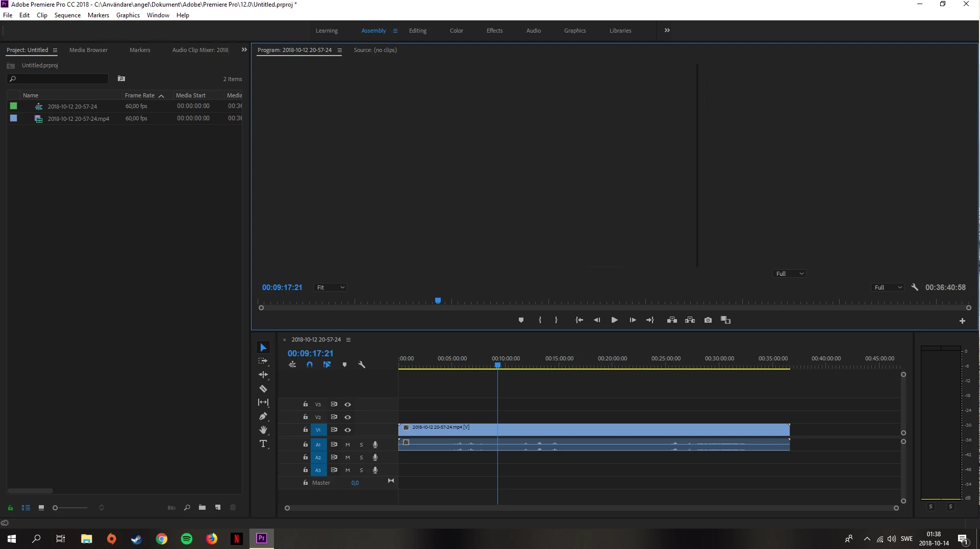Select the Selection tool arrow
Image resolution: width=980 pixels, height=549 pixels.
click(x=263, y=348)
